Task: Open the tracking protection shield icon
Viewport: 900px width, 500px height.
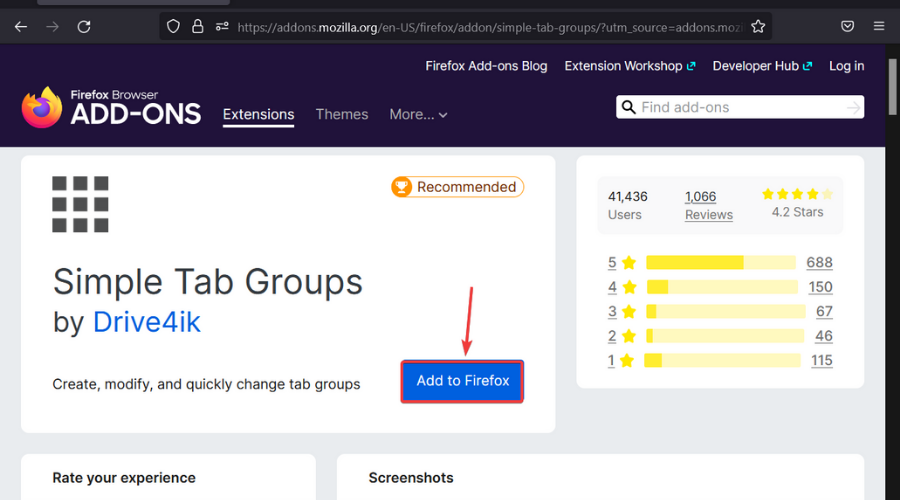Action: point(173,26)
